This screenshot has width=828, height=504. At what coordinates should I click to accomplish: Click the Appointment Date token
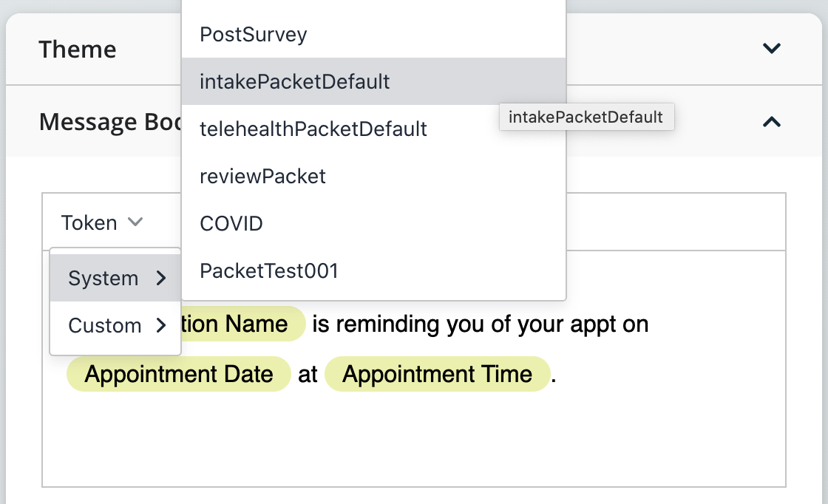(179, 374)
